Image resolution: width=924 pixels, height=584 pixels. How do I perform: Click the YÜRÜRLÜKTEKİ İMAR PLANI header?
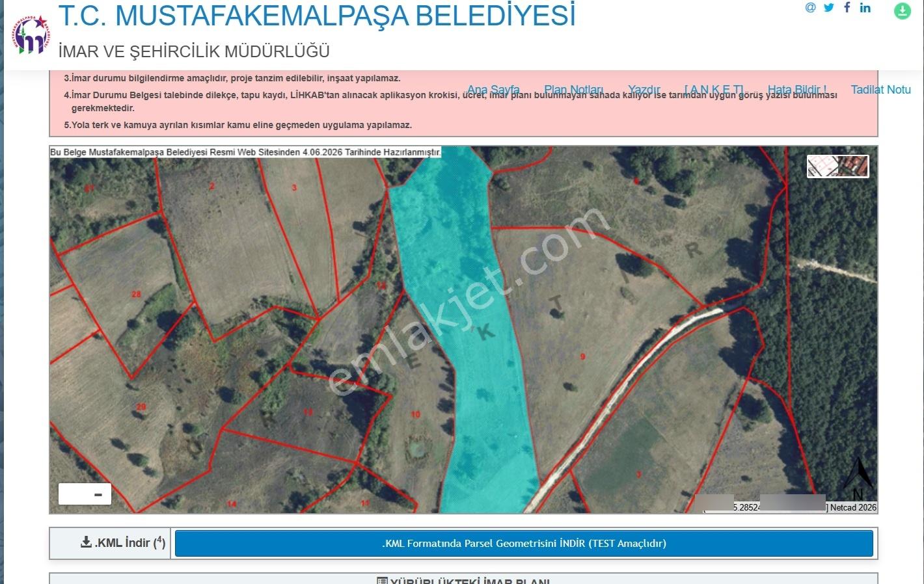[463, 581]
